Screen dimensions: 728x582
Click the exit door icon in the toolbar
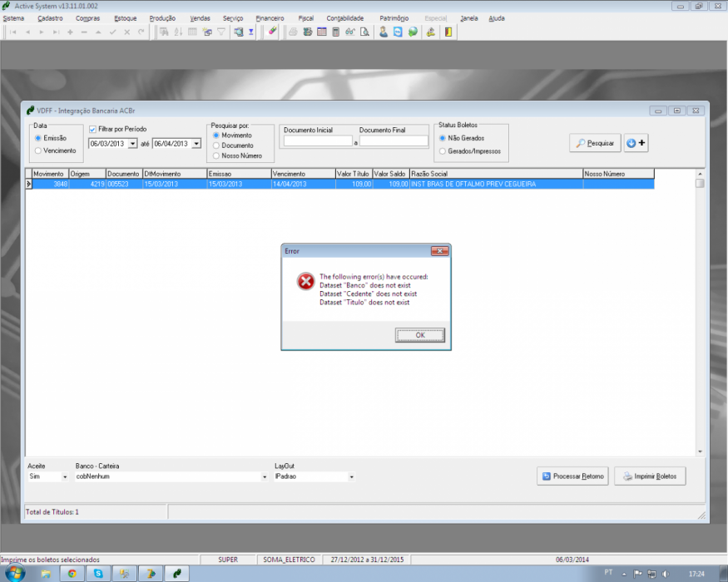tap(448, 32)
